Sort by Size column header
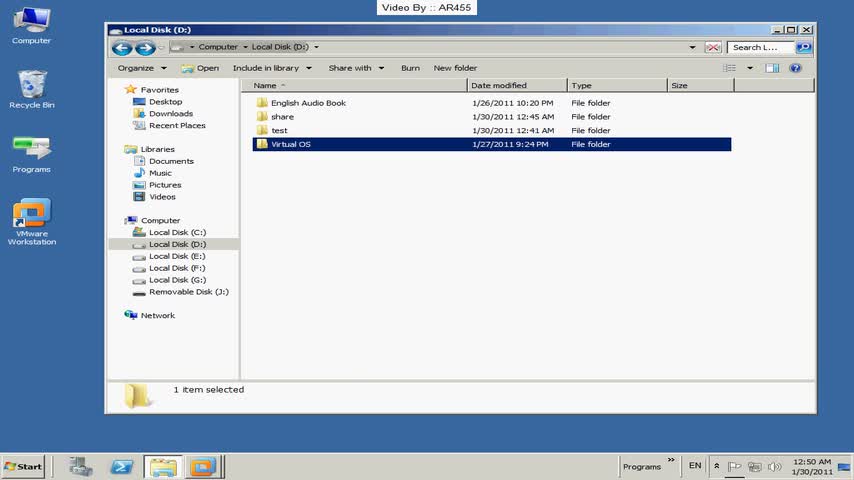The height and width of the screenshot is (480, 854). point(701,86)
